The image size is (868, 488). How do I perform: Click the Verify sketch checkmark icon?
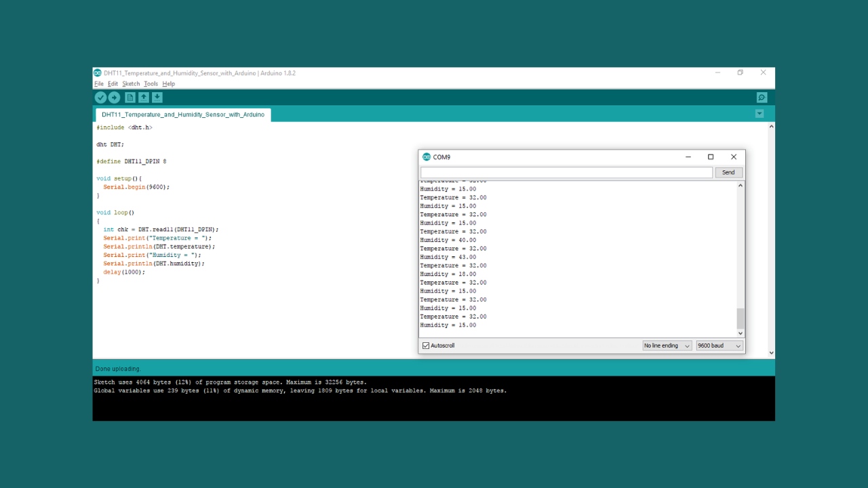coord(100,98)
